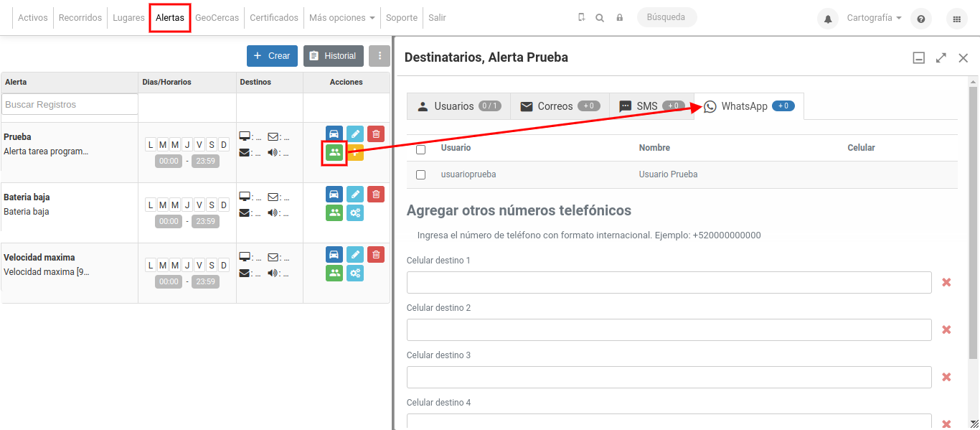Toggle day J for Bateria baja alert
980x430 pixels.
pos(187,205)
